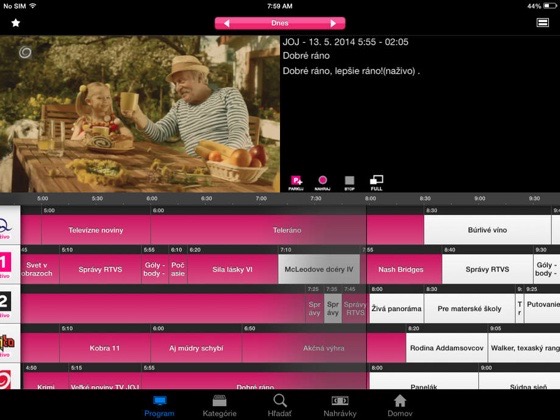
Task: Tap the 6:00 timeline marker
Action: (x=152, y=198)
